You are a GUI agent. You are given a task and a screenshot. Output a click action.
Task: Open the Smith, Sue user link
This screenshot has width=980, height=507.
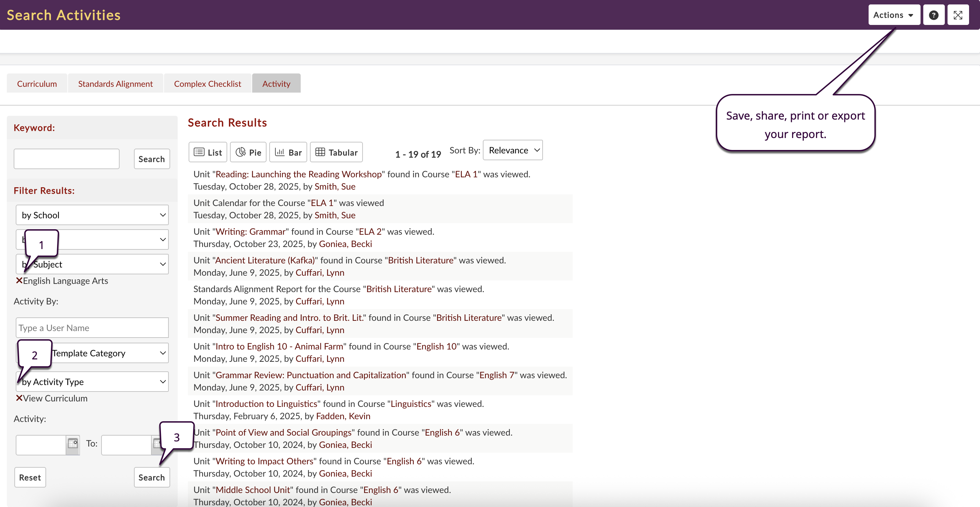click(335, 187)
